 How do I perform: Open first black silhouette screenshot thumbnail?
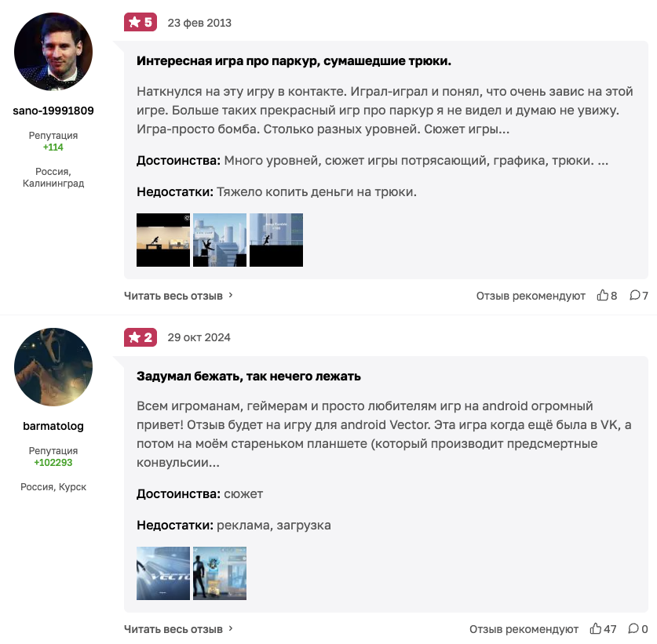[163, 240]
